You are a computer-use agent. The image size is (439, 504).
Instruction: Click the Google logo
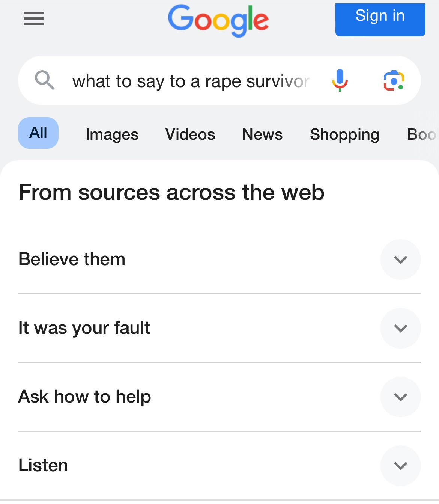(x=218, y=21)
